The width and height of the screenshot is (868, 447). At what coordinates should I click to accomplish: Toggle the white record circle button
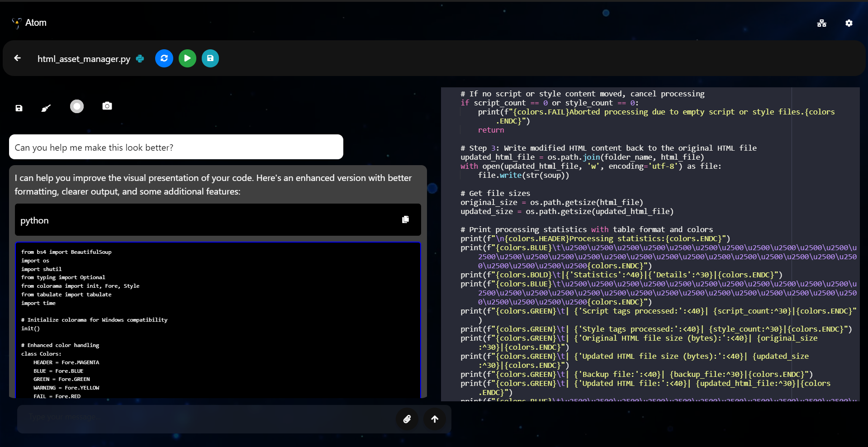[x=77, y=106]
